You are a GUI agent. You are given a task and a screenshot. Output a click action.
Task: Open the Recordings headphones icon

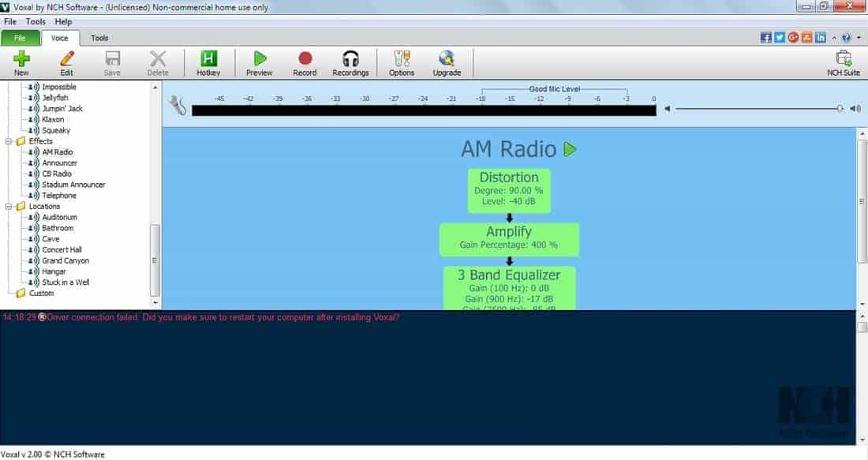pos(350,62)
